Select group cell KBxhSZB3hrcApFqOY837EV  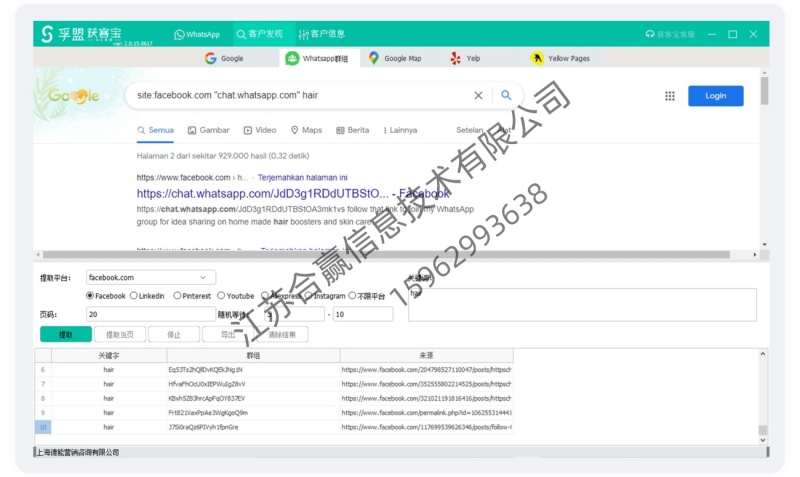253,398
